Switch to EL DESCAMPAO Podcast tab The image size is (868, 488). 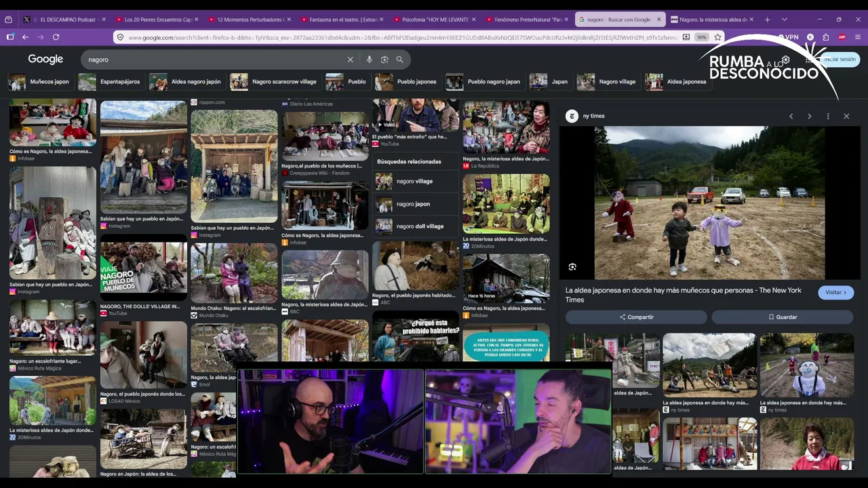[x=64, y=20]
